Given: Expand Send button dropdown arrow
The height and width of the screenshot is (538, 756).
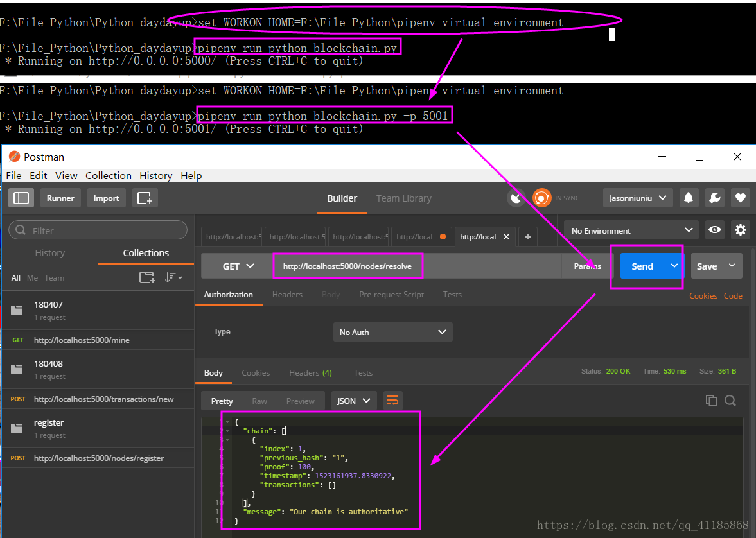Looking at the screenshot, I should click(x=674, y=266).
